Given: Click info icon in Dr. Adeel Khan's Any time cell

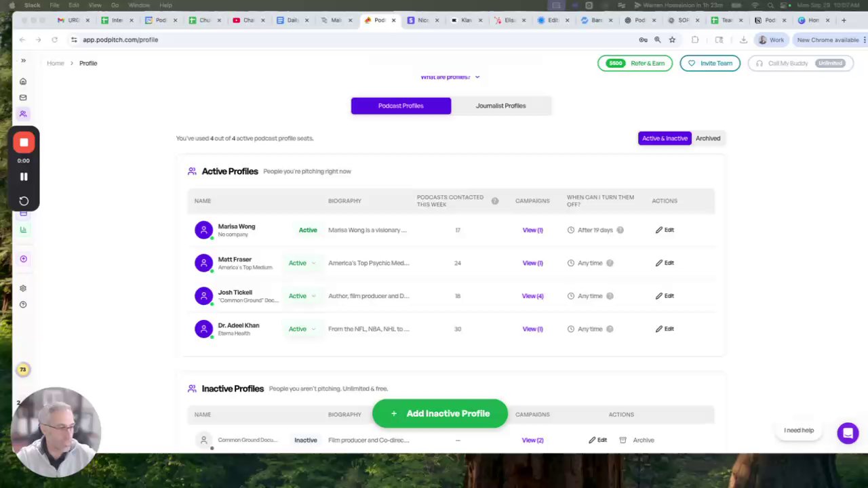Looking at the screenshot, I should (610, 329).
